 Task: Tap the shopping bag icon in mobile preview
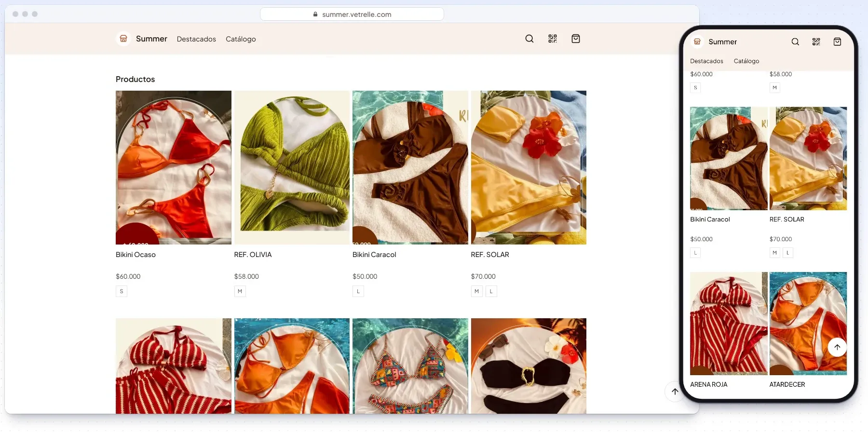pyautogui.click(x=837, y=42)
